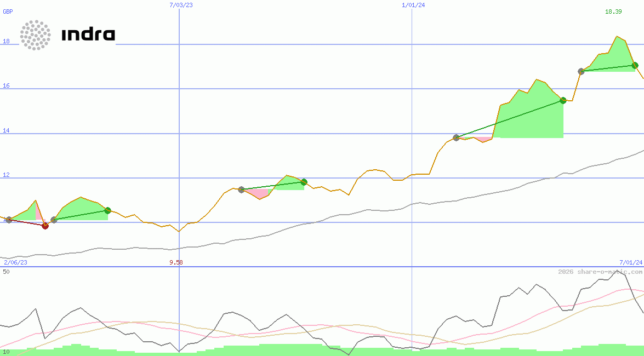The width and height of the screenshot is (644, 356).
Task: Click the grey entry marker above 12 line
Action: (x=241, y=190)
